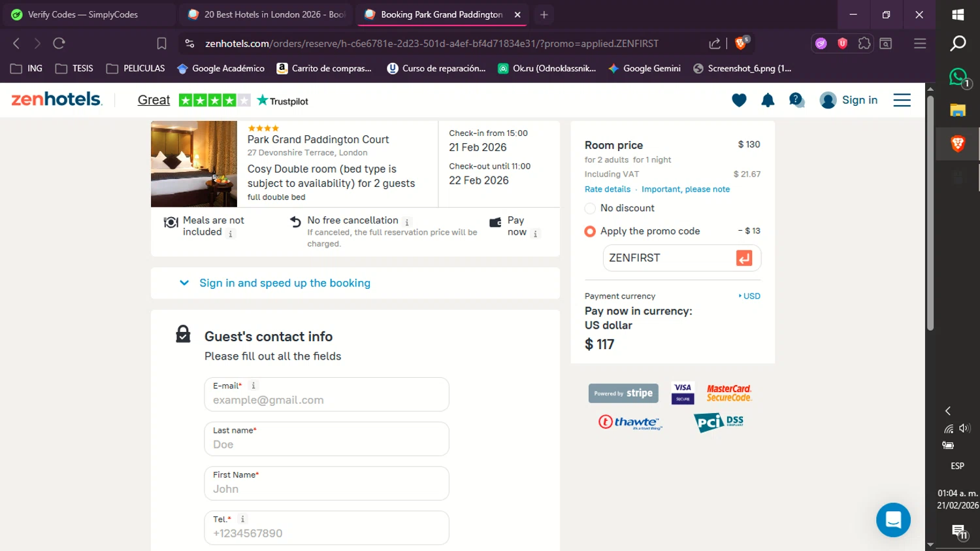Click the hotel room thumbnail photo

194,164
